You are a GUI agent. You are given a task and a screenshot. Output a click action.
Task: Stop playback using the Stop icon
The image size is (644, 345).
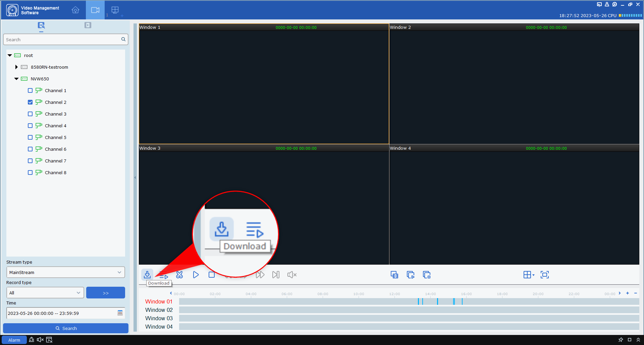click(212, 275)
